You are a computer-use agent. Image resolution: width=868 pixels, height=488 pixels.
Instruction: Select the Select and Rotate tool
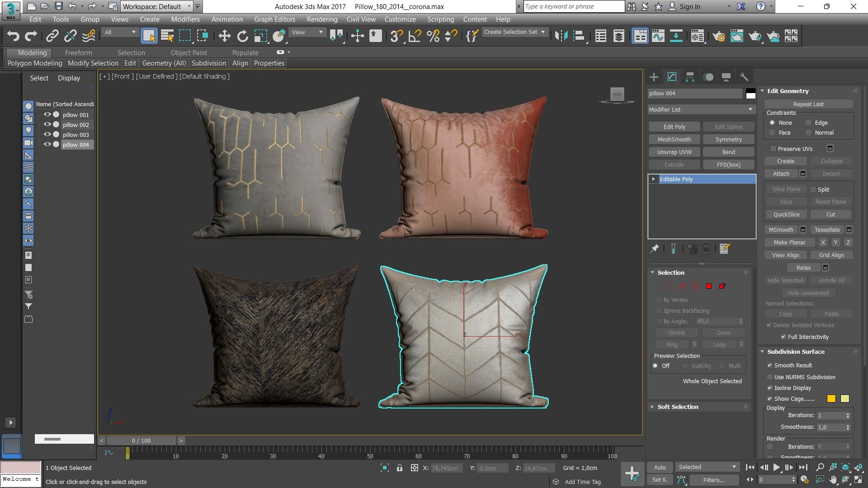(243, 36)
